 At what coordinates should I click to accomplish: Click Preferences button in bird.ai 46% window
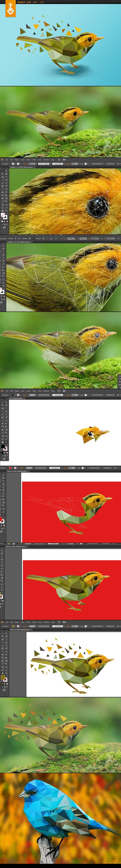click(110, 626)
